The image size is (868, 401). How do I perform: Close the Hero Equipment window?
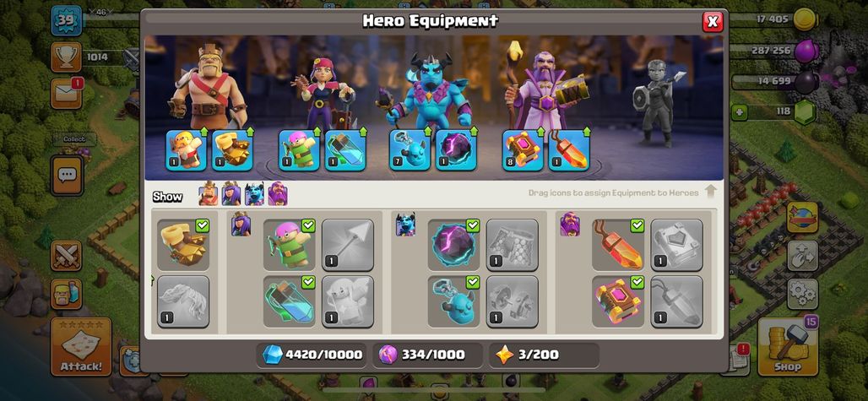[x=713, y=22]
